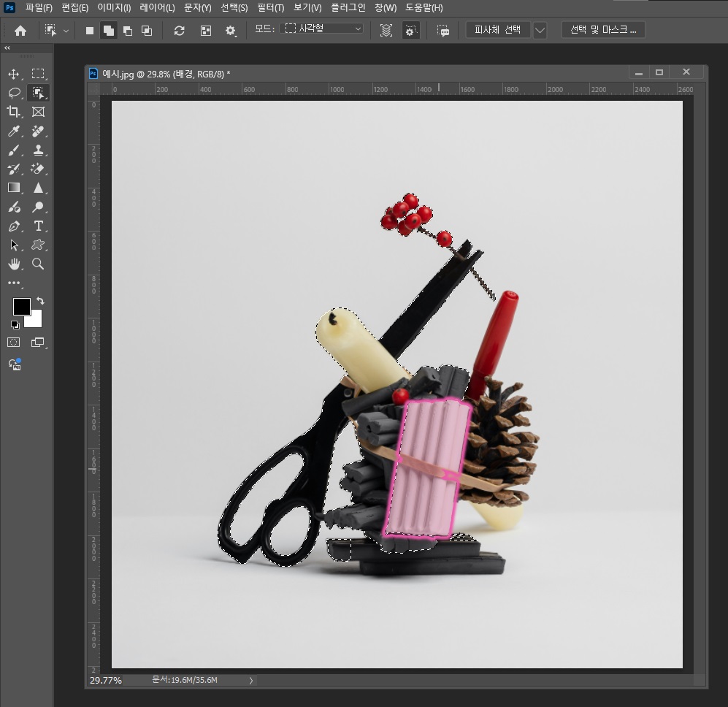Image resolution: width=728 pixels, height=707 pixels.
Task: Click the 29.77% zoom level field
Action: [x=106, y=681]
